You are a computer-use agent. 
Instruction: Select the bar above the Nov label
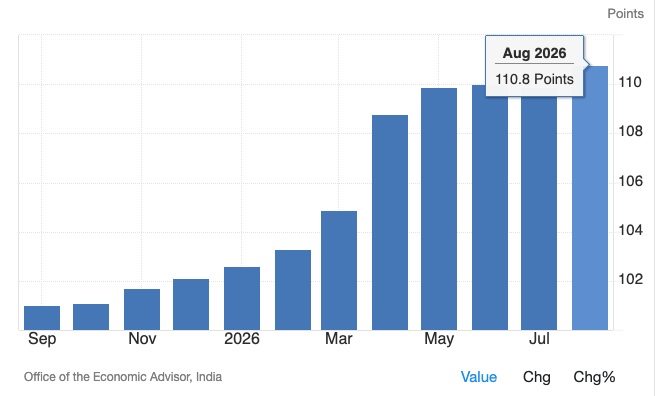(142, 310)
